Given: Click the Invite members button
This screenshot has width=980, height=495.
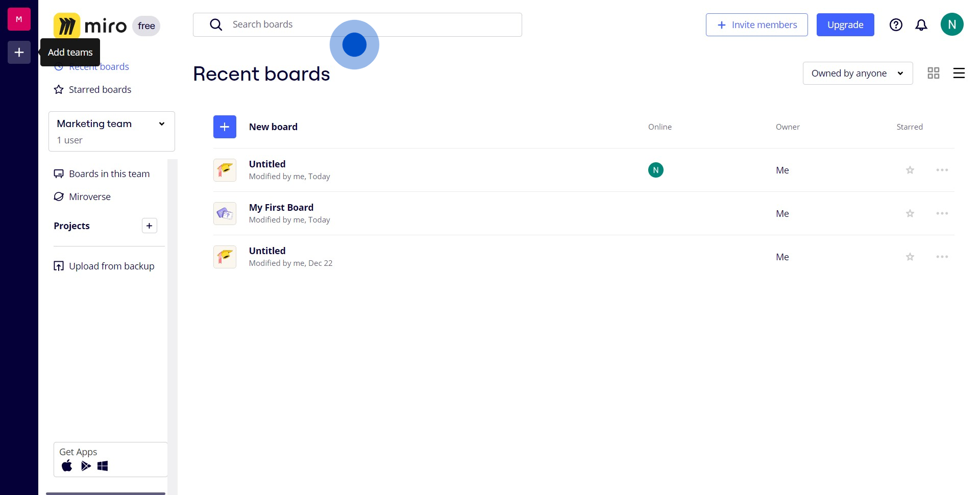Looking at the screenshot, I should point(756,25).
